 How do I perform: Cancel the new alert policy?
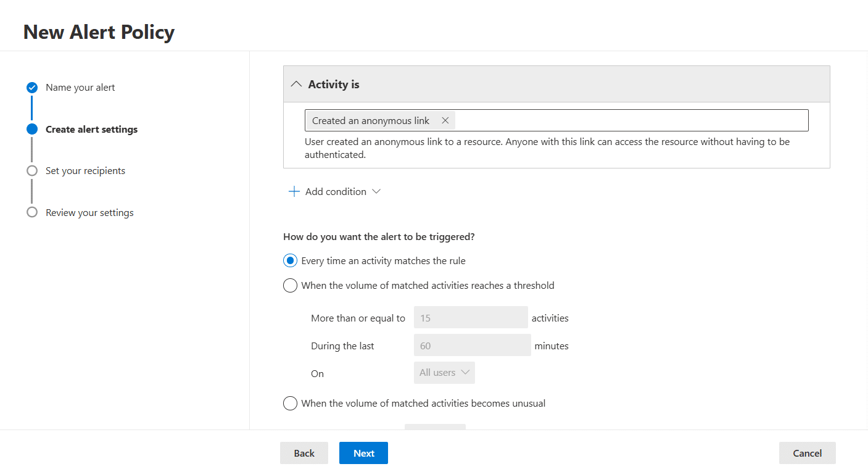pos(807,453)
